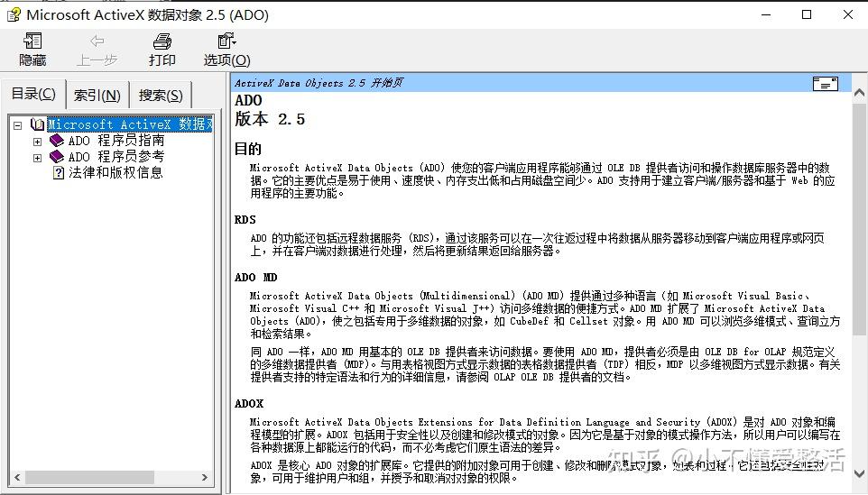Click the content pane scroll up arrow
The width and height of the screenshot is (868, 495).
[859, 93]
